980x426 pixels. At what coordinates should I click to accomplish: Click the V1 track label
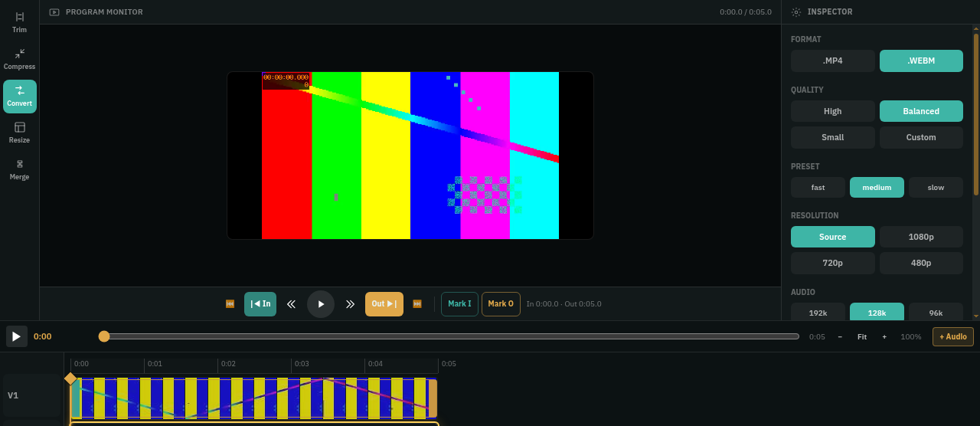click(x=13, y=395)
